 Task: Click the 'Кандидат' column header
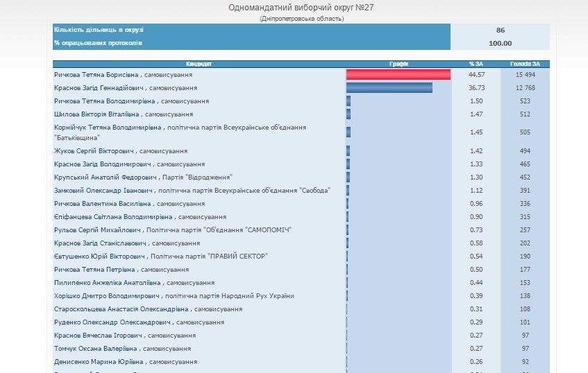[199, 64]
